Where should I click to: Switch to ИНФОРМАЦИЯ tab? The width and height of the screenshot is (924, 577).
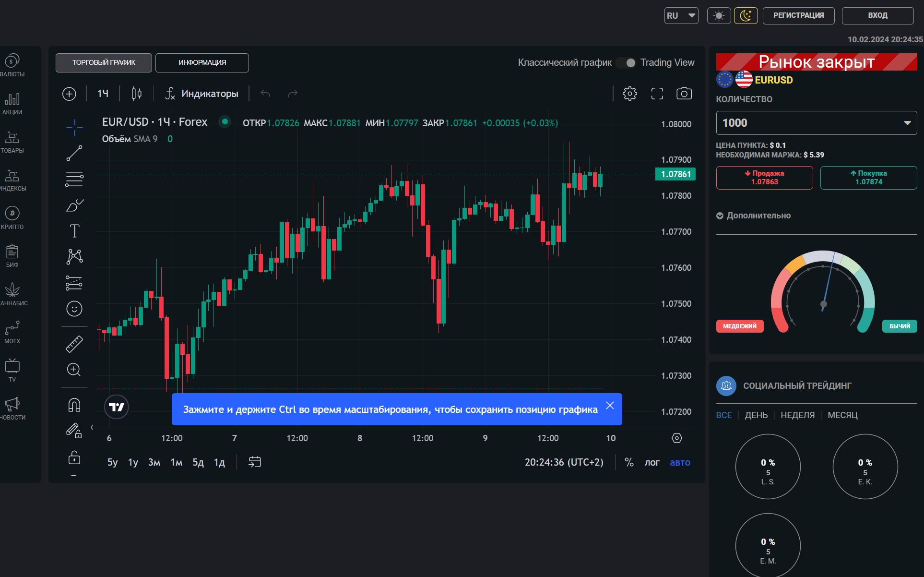click(x=202, y=63)
